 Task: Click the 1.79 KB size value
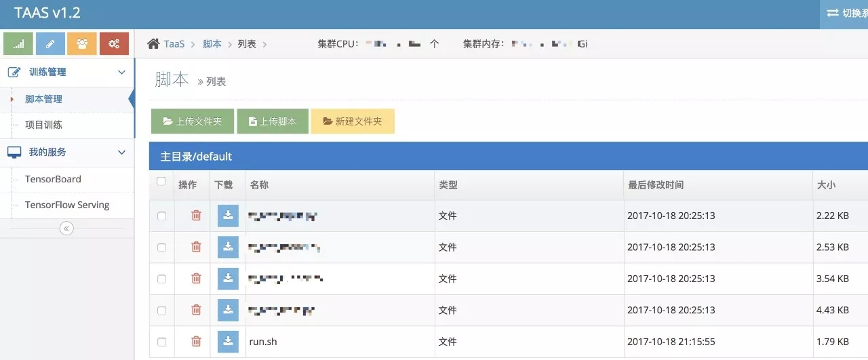click(x=833, y=342)
